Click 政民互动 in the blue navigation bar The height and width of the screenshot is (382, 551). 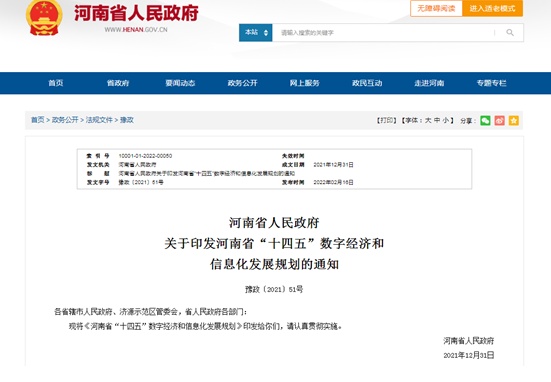(367, 83)
